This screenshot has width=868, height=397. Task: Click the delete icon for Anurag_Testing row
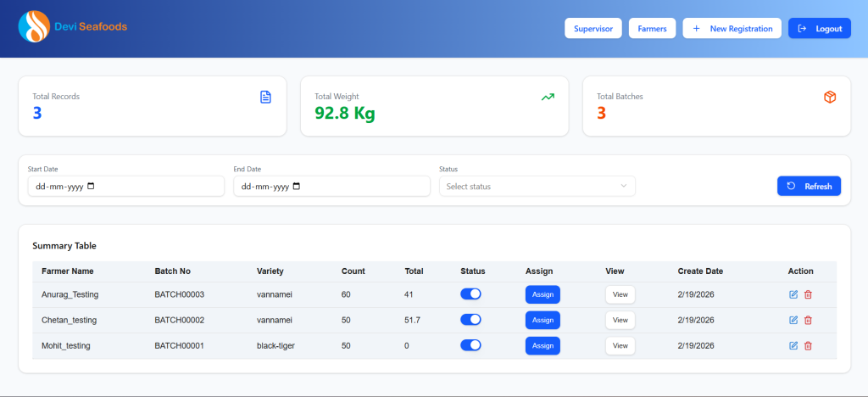point(808,294)
